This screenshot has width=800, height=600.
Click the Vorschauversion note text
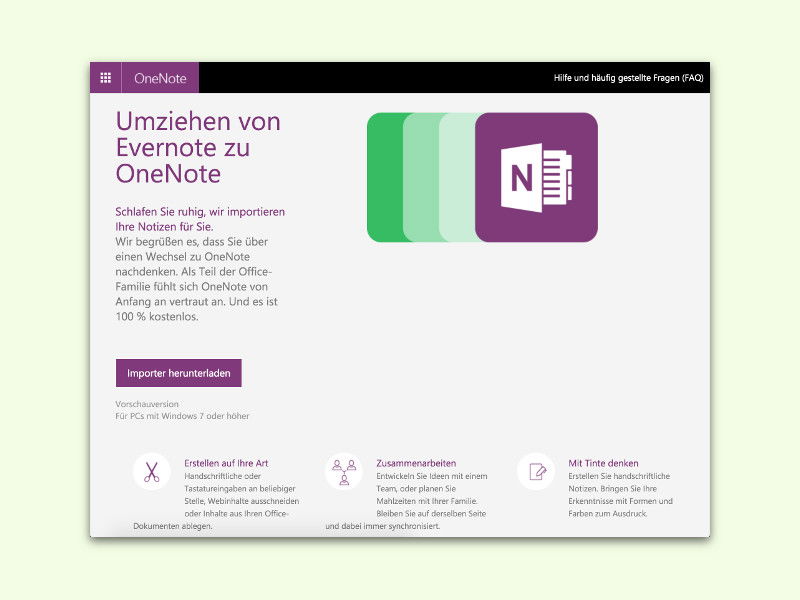pos(147,404)
